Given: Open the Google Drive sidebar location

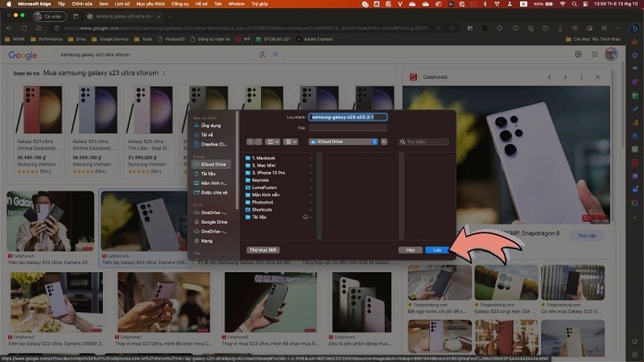Looking at the screenshot, I should pos(213,221).
